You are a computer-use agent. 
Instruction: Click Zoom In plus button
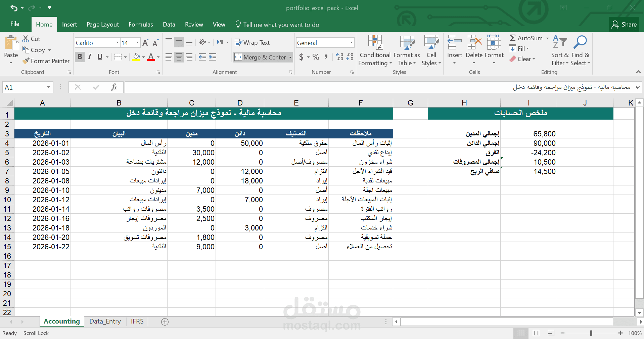click(620, 333)
